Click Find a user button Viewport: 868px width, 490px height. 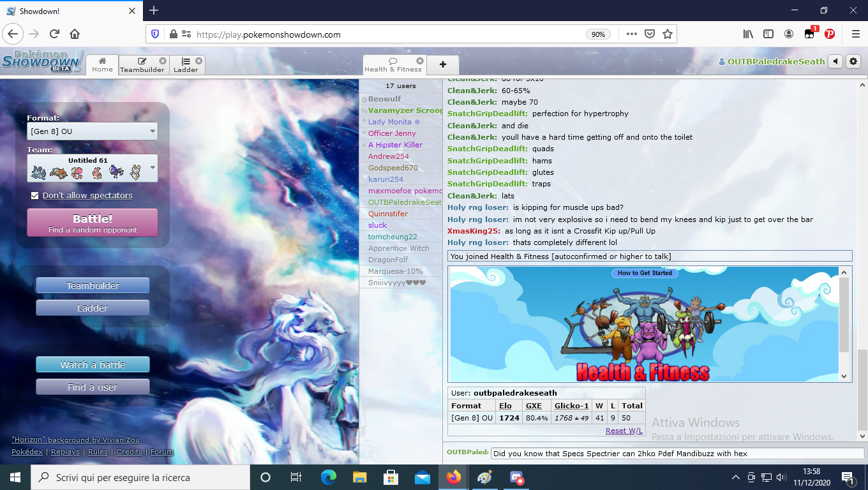coord(93,387)
